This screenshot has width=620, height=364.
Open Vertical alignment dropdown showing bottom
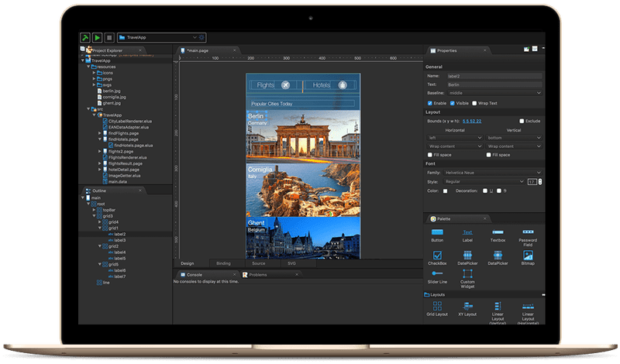coord(514,138)
